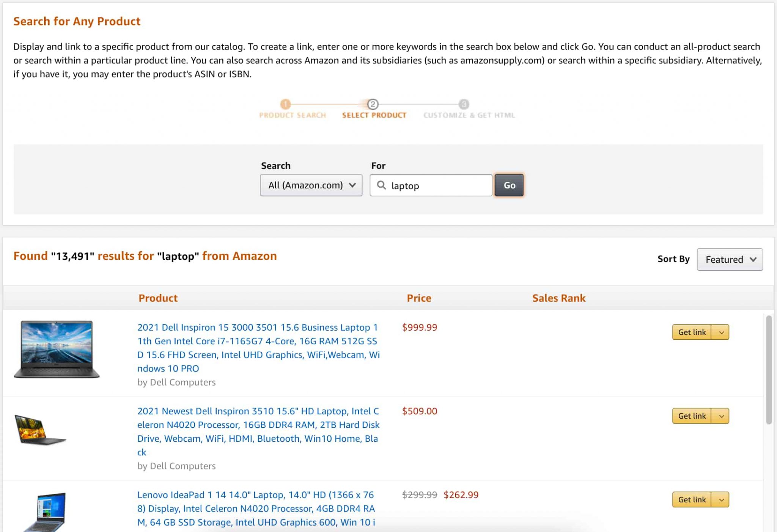This screenshot has height=532, width=777.
Task: Click the magnifier icon in the search box
Action: pos(381,185)
